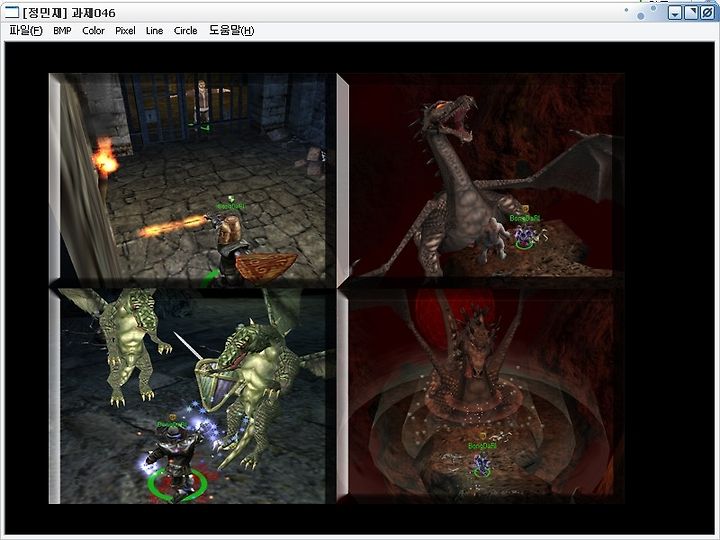
Task: Close the 과제046 window
Action: 707,13
